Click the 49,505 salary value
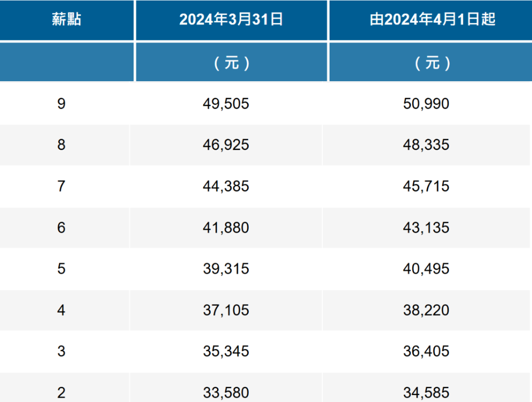The height and width of the screenshot is (402, 532). point(226,104)
